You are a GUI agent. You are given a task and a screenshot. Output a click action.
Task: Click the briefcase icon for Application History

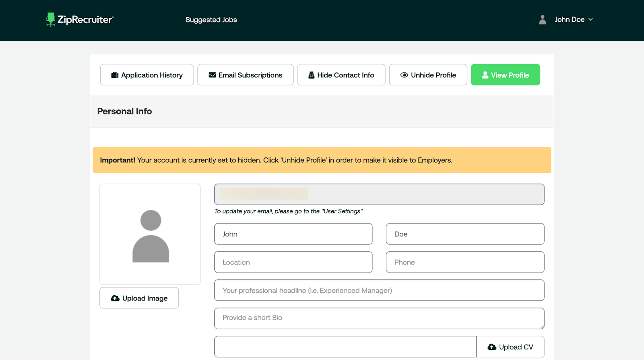point(115,75)
